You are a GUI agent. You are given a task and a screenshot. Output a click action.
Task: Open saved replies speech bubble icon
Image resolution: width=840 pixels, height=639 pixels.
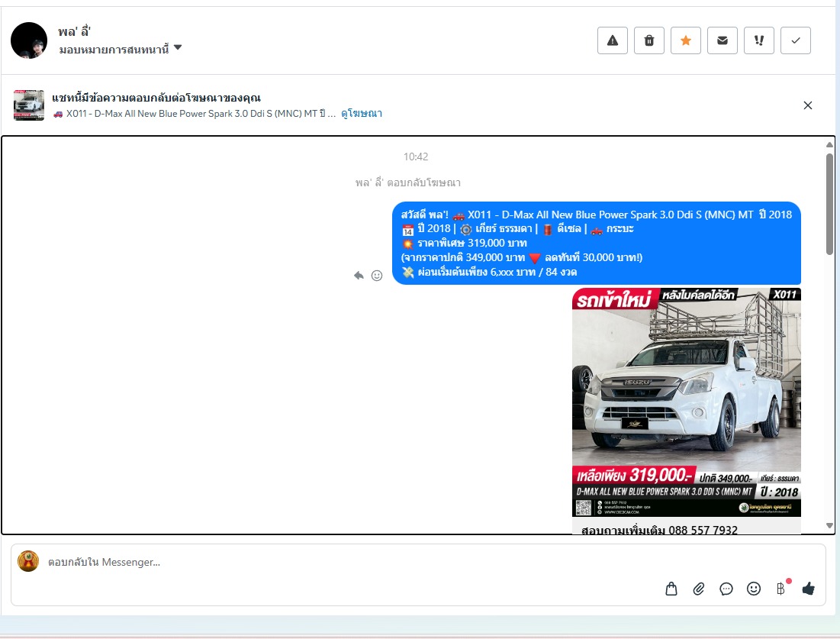726,589
